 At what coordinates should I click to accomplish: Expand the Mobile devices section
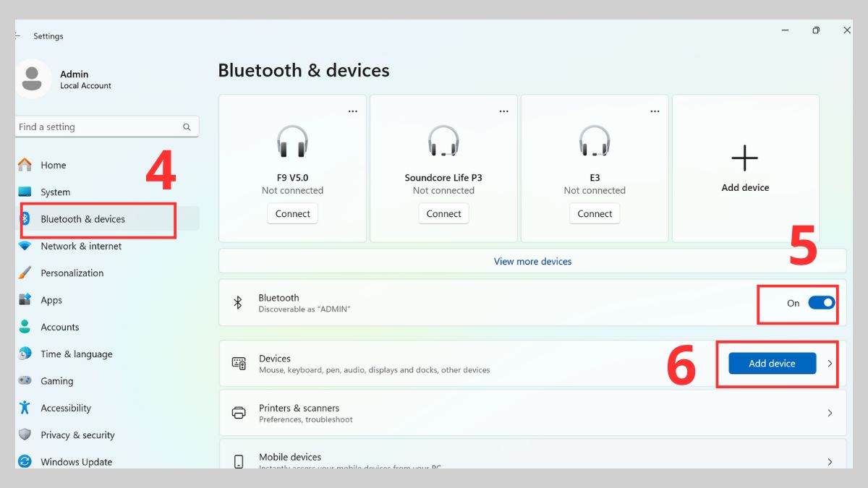click(830, 460)
